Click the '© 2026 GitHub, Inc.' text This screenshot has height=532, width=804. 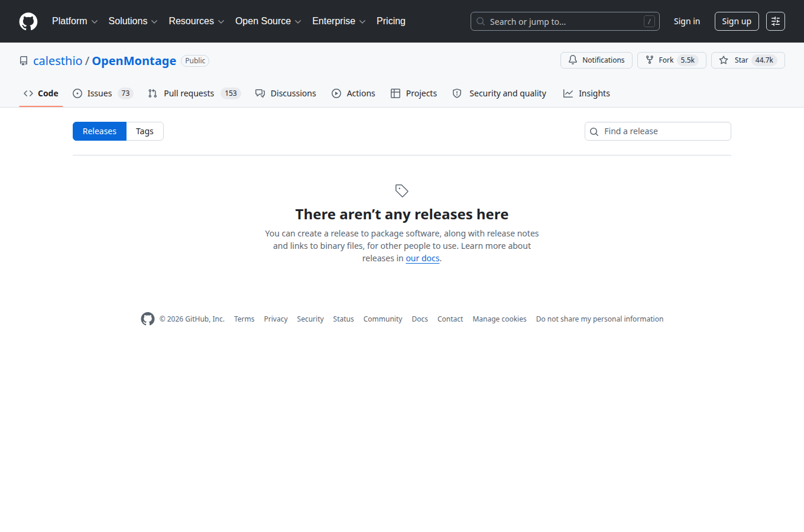pyautogui.click(x=192, y=319)
